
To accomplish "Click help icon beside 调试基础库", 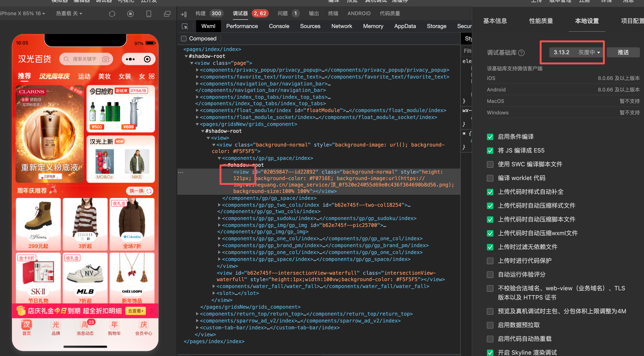I will [x=522, y=53].
